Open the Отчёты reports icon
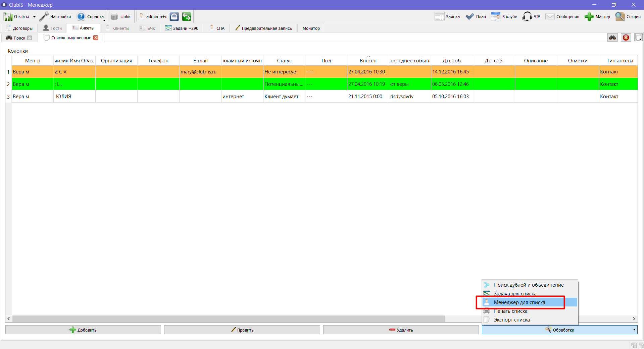This screenshot has height=349, width=644. click(x=8, y=16)
